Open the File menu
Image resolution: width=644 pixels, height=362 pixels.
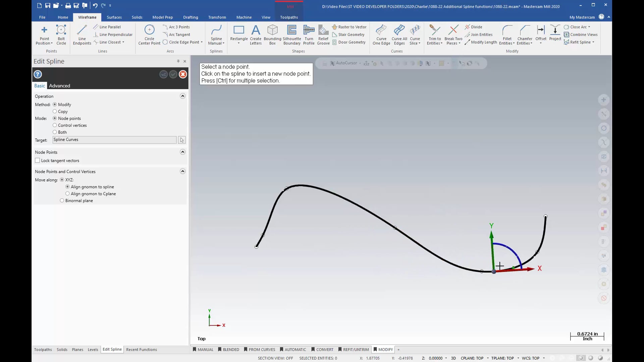42,17
